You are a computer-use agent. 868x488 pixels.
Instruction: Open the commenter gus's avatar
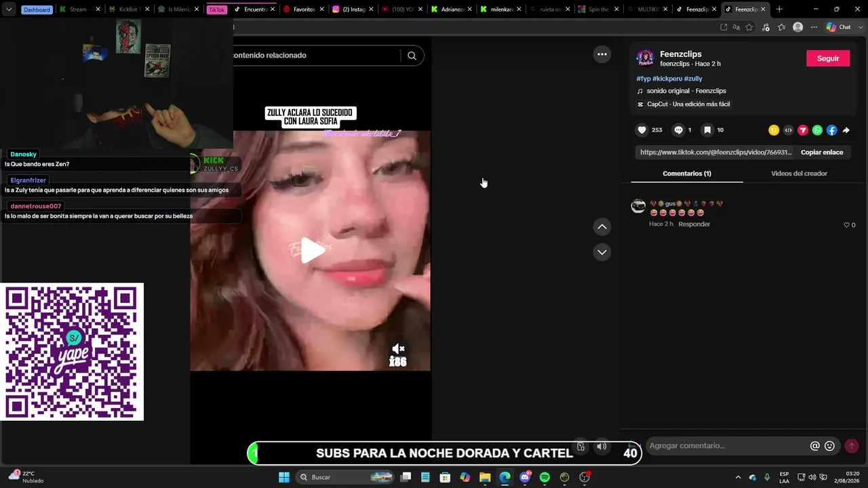tap(638, 207)
